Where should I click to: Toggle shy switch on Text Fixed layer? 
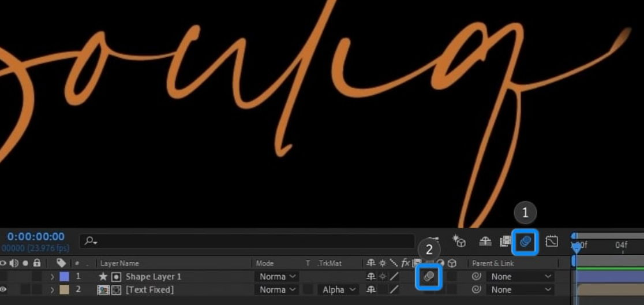[x=371, y=290]
